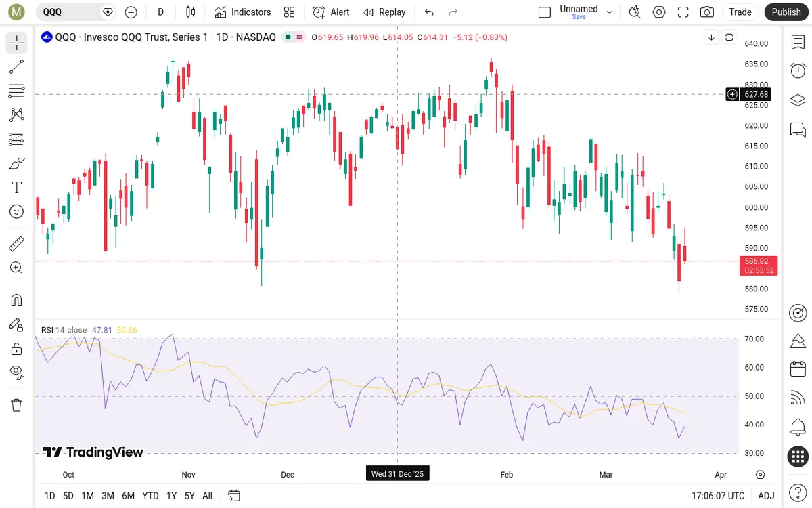Open the user profile avatar menu
Image resolution: width=812 pixels, height=508 pixels.
[17, 12]
